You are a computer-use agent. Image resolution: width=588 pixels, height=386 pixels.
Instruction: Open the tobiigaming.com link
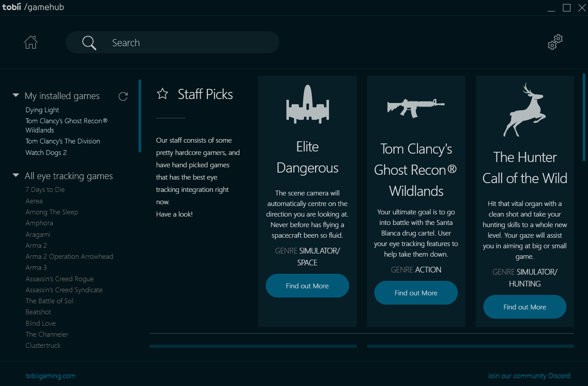point(51,375)
